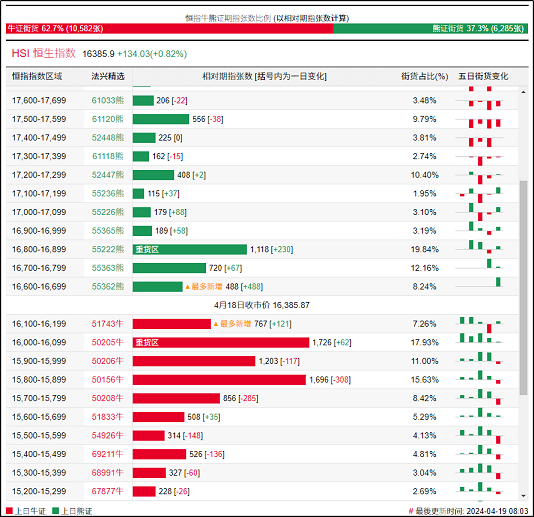Click the five-day chart for 15,800-15,899

479,379
